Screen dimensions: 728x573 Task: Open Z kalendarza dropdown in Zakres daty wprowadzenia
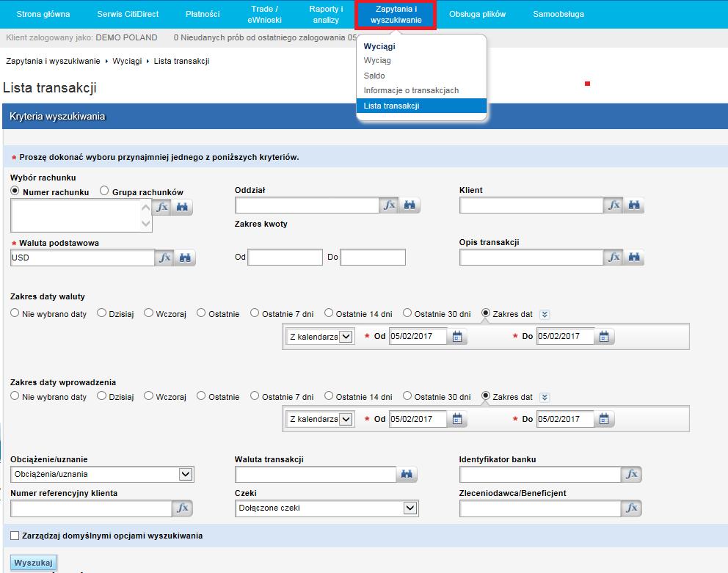[321, 420]
